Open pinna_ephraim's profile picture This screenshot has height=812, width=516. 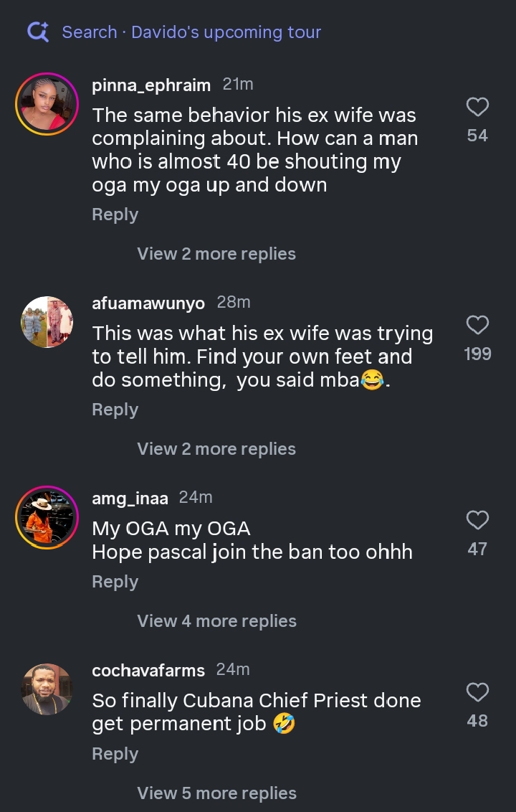(x=47, y=104)
